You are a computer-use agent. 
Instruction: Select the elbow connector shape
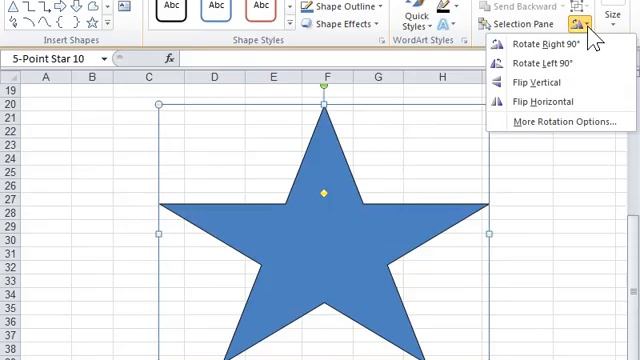coord(29,6)
